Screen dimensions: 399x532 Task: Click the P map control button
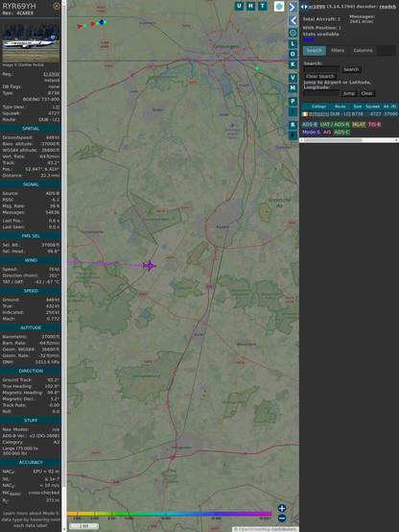click(293, 101)
